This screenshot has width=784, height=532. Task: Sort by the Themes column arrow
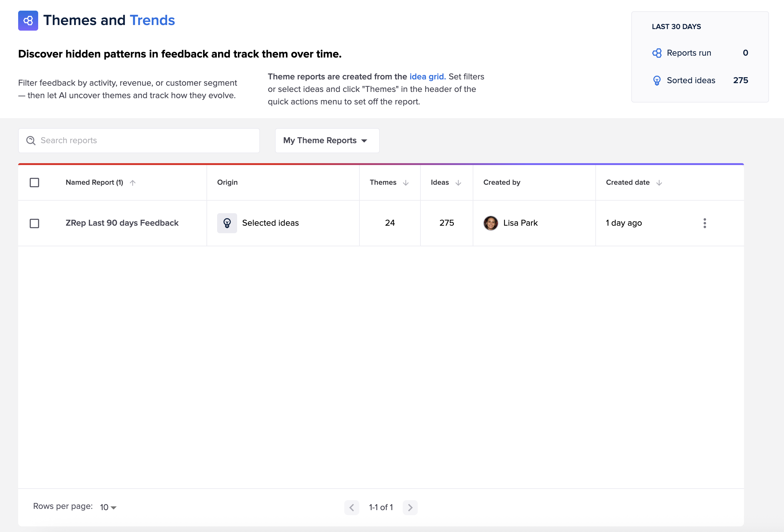coord(405,183)
